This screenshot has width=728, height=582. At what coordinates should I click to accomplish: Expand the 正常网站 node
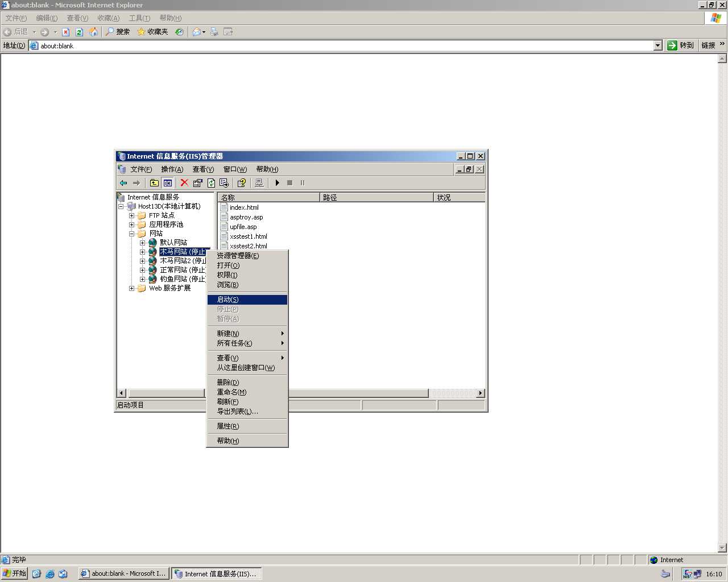click(143, 270)
